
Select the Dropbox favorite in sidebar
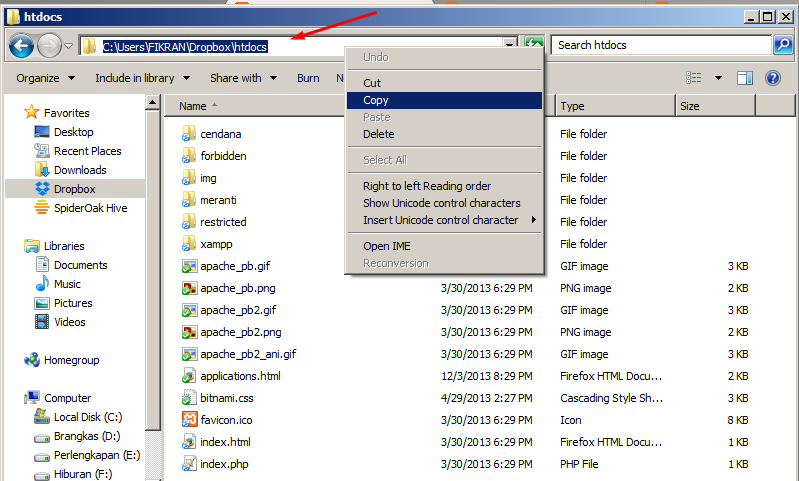73,189
